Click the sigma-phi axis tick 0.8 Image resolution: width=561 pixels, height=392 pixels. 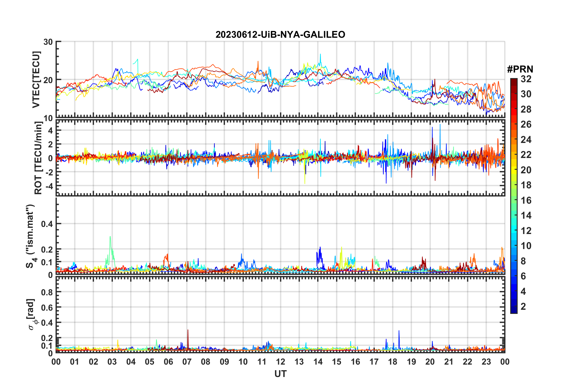[47, 292]
